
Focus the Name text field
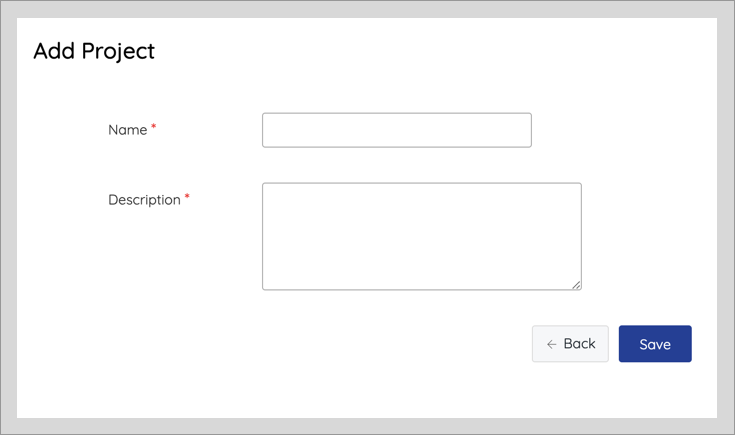click(397, 130)
